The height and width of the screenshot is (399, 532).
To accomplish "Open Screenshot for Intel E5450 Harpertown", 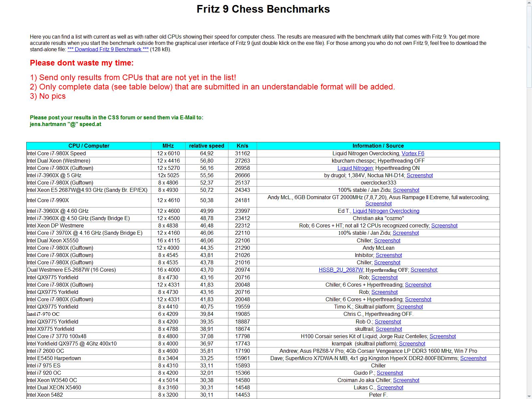I will coord(473,358).
